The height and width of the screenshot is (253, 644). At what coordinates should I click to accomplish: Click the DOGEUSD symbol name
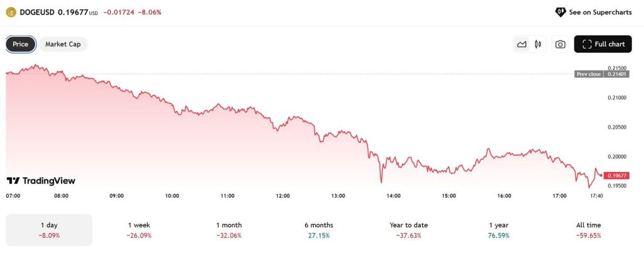pos(37,12)
